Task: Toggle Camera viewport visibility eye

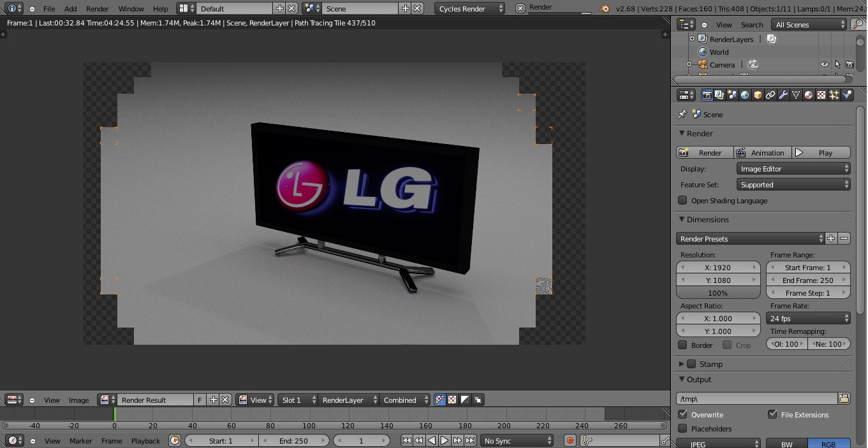Action: point(824,64)
